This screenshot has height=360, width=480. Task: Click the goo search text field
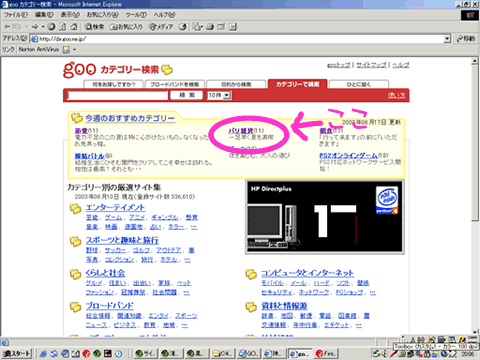(117, 95)
